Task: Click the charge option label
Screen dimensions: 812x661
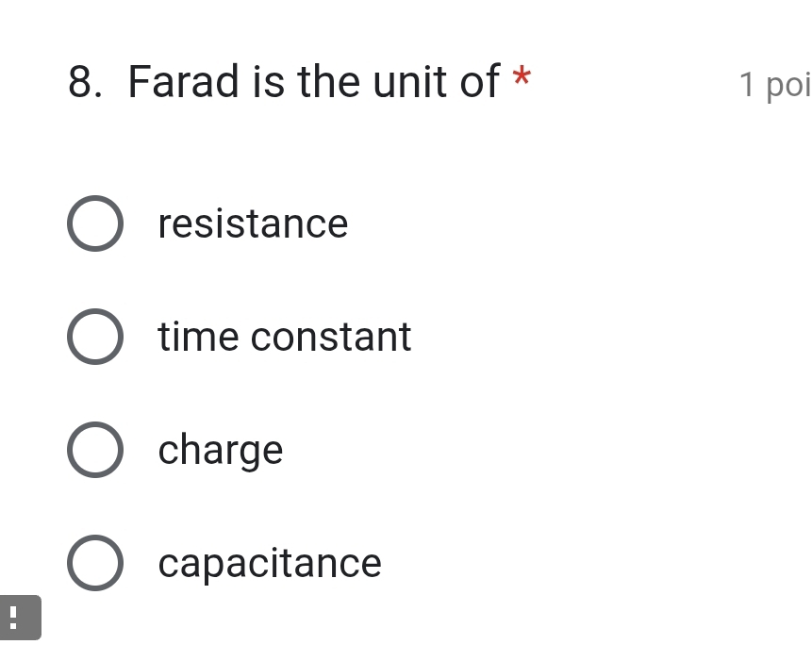Action: click(220, 450)
